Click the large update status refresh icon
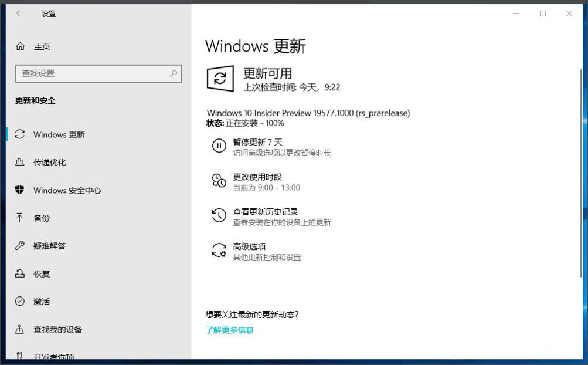Image resolution: width=588 pixels, height=365 pixels. point(220,79)
